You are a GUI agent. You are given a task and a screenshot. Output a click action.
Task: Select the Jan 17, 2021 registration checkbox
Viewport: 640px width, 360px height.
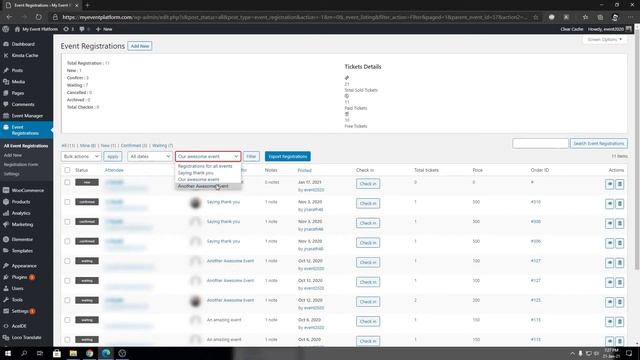(67, 182)
